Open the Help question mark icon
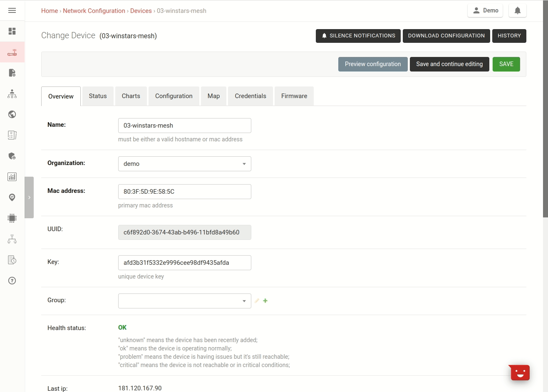Screen dimensions: 548x392 (12, 281)
